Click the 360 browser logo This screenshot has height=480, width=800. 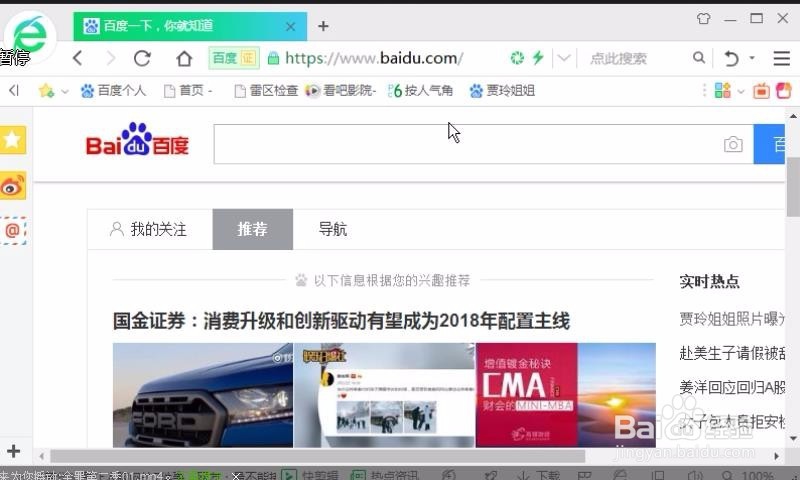(x=30, y=36)
